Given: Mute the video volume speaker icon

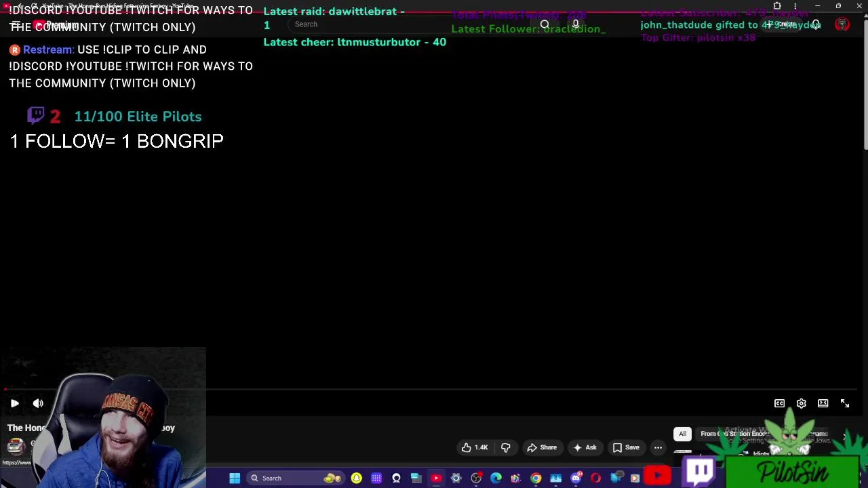Looking at the screenshot, I should click(x=38, y=403).
